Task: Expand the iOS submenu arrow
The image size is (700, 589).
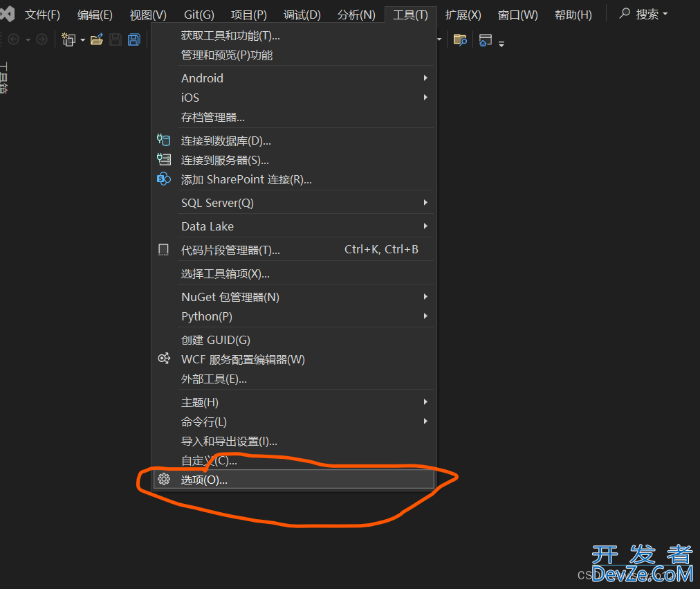Action: point(425,98)
